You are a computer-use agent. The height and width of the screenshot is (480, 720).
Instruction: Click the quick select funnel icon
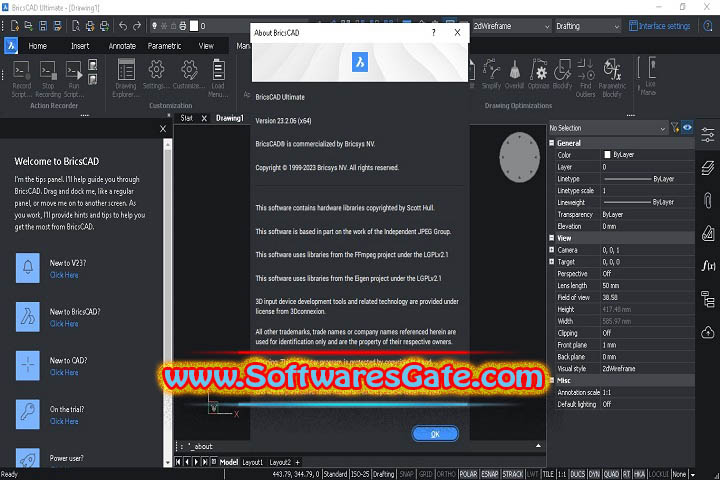(675, 128)
